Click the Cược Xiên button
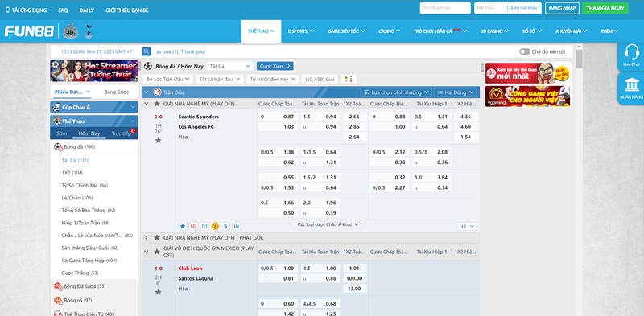This screenshot has width=644, height=316. click(x=275, y=66)
